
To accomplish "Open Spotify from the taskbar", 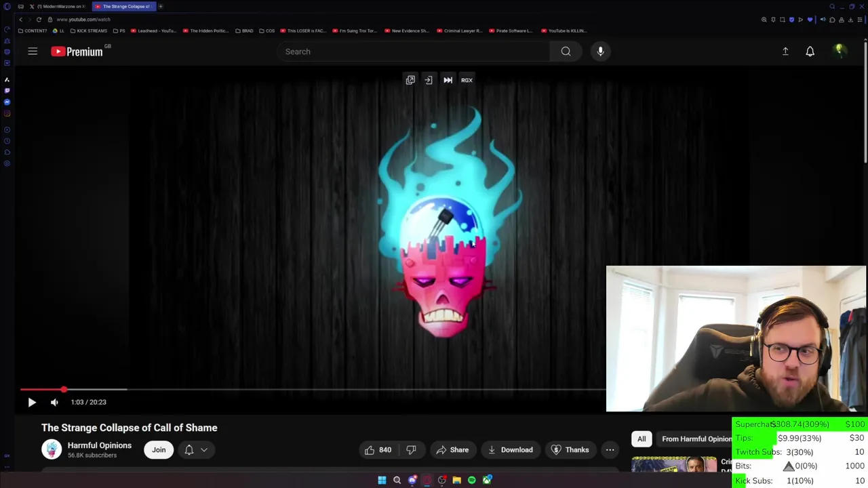I will (x=472, y=480).
